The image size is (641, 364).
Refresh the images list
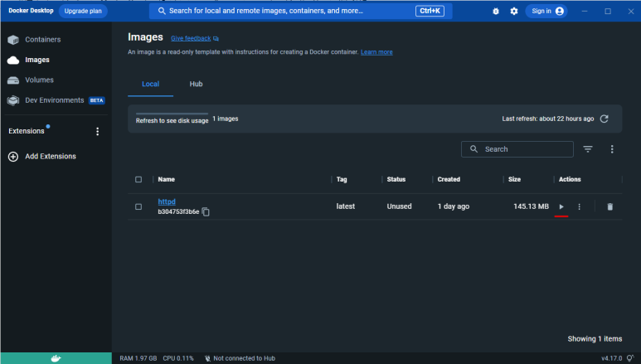pyautogui.click(x=605, y=119)
